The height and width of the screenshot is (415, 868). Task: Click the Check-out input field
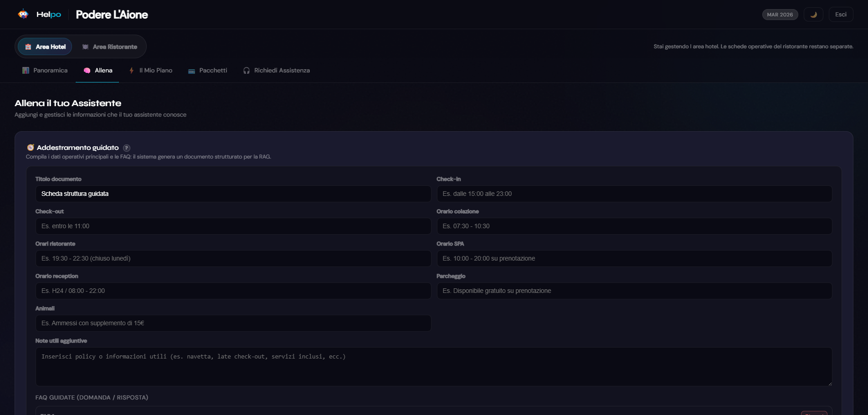(x=233, y=226)
